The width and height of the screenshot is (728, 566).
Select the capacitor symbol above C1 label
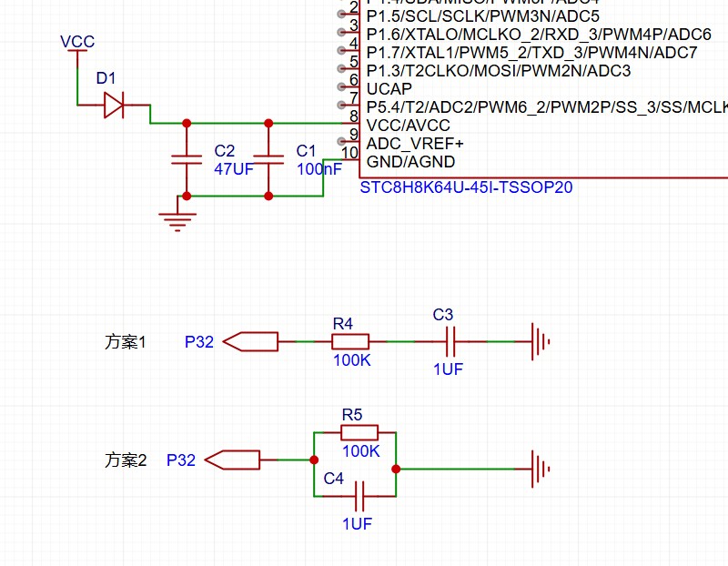(268, 159)
